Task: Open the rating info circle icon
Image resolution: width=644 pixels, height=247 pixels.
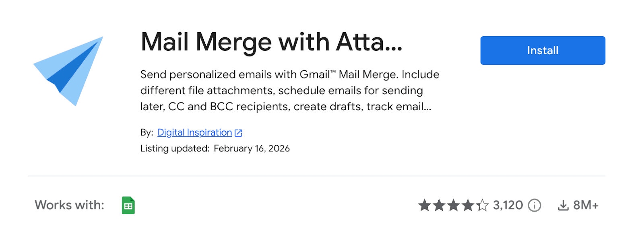Action: pyautogui.click(x=535, y=206)
